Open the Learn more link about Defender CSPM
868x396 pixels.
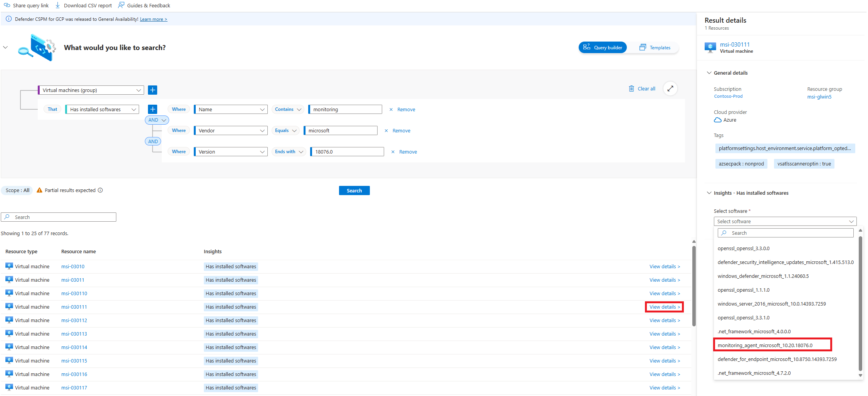tap(153, 19)
